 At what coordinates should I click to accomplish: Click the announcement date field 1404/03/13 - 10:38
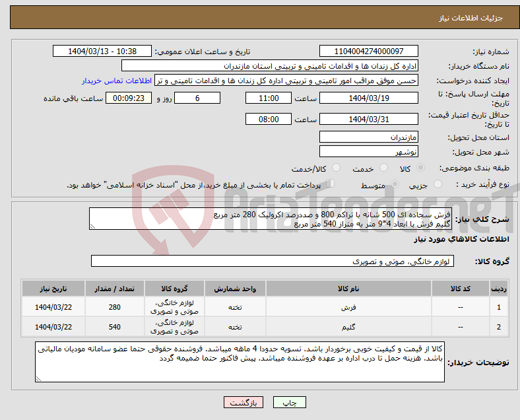coord(102,52)
